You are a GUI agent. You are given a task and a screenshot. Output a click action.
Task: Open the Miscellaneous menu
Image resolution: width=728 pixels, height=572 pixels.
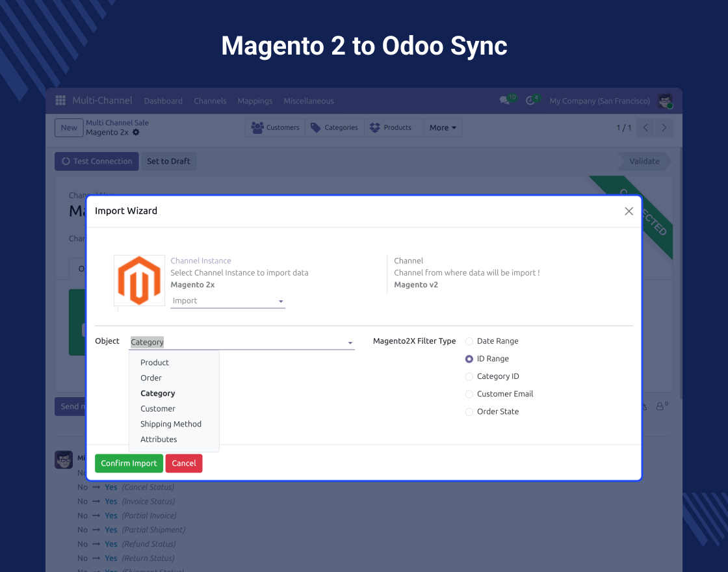click(309, 101)
